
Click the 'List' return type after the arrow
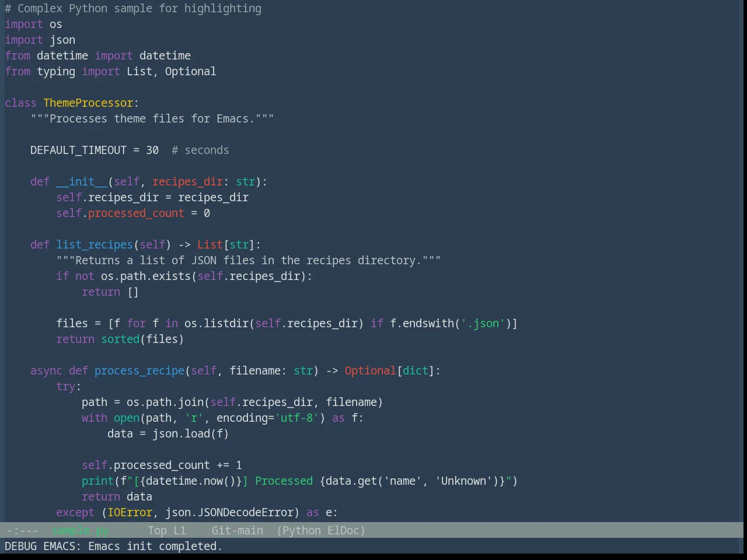(x=210, y=245)
